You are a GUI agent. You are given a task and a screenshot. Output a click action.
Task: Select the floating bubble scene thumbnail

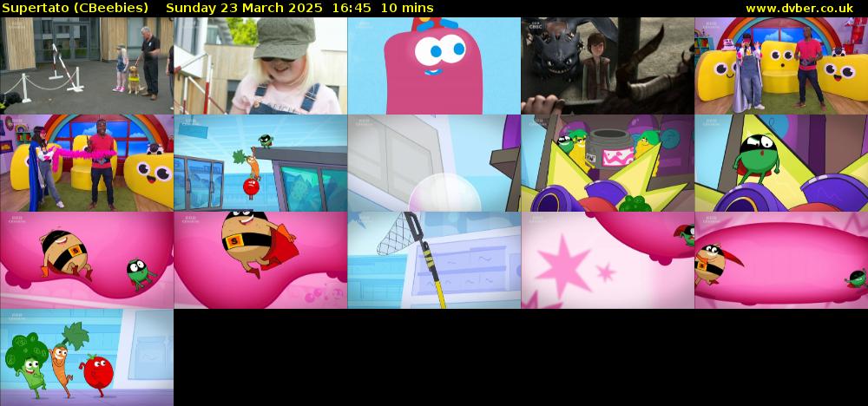click(434, 163)
